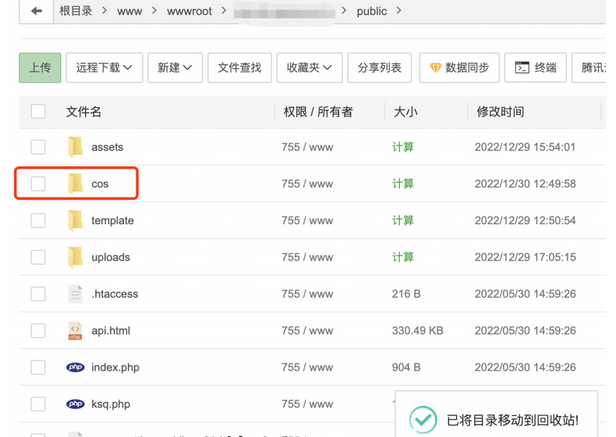Calculate size of template folder (计算)
The height and width of the screenshot is (437, 616).
click(403, 220)
